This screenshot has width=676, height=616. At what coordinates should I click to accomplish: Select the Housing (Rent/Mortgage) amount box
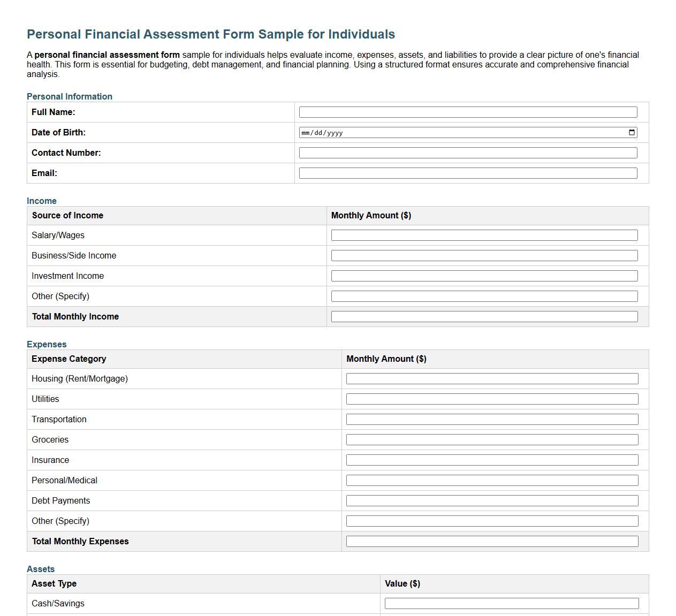click(492, 378)
